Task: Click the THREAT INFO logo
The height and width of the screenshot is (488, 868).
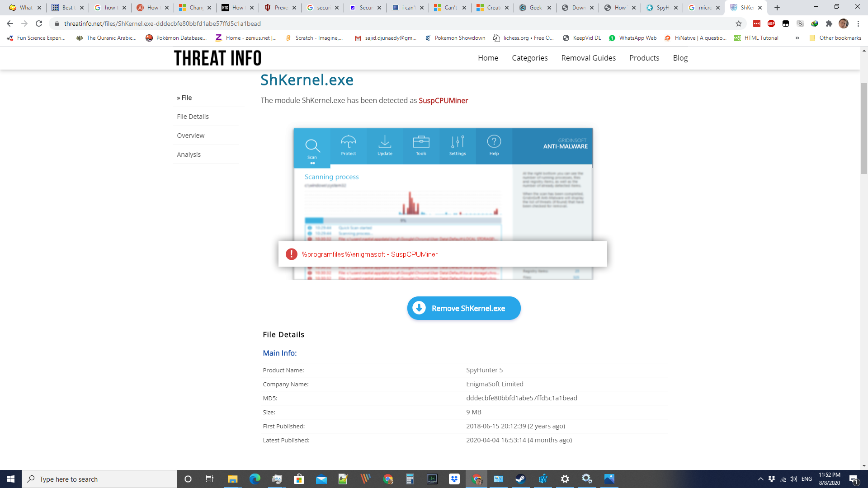Action: 217,58
